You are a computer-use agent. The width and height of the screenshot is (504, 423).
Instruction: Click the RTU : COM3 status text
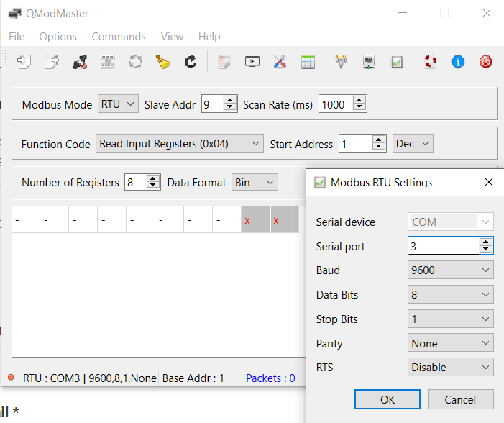[x=90, y=378]
